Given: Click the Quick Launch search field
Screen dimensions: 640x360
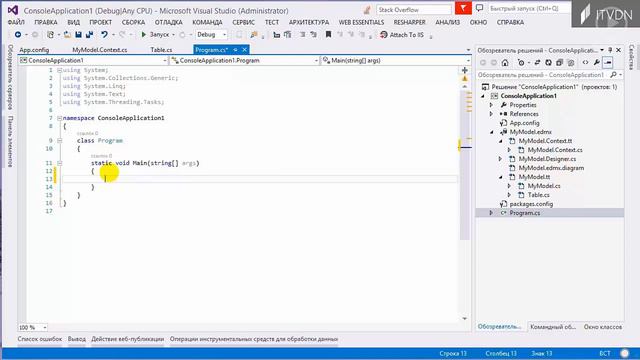Looking at the screenshot, I should (529, 9).
